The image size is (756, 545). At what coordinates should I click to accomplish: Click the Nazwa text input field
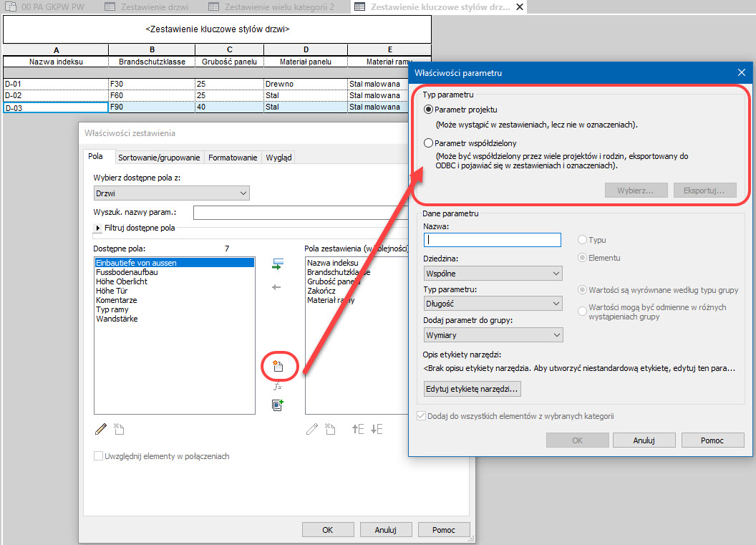493,241
